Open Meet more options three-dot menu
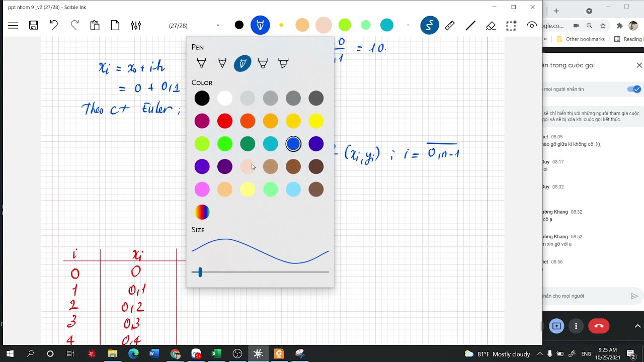 coord(576,326)
